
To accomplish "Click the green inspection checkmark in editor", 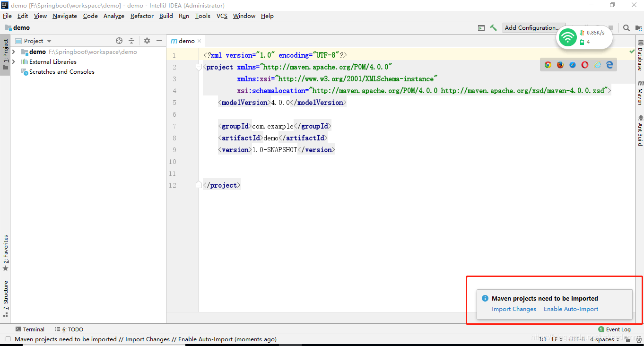I will [632, 51].
